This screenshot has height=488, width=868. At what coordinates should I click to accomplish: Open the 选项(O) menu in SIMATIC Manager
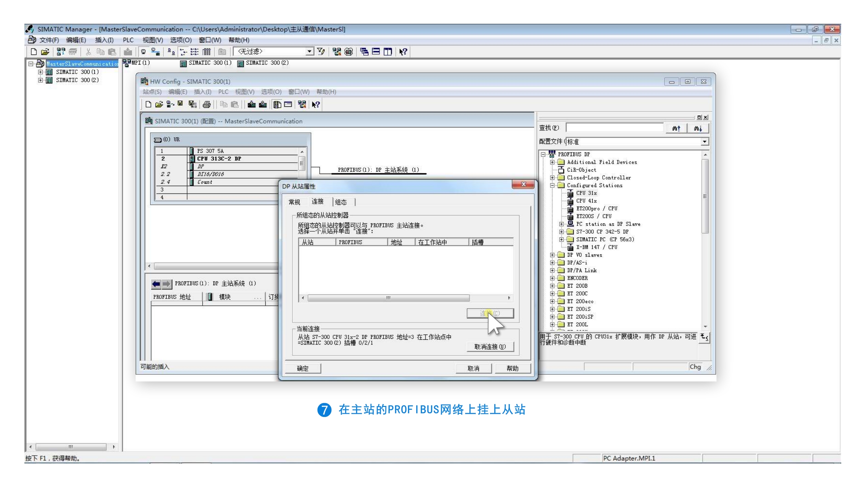tap(181, 40)
